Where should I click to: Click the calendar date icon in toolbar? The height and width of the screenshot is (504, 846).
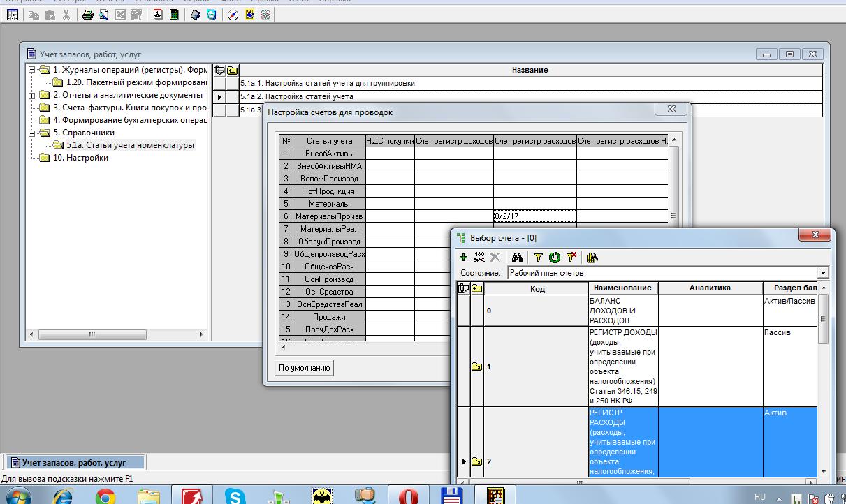[158, 15]
